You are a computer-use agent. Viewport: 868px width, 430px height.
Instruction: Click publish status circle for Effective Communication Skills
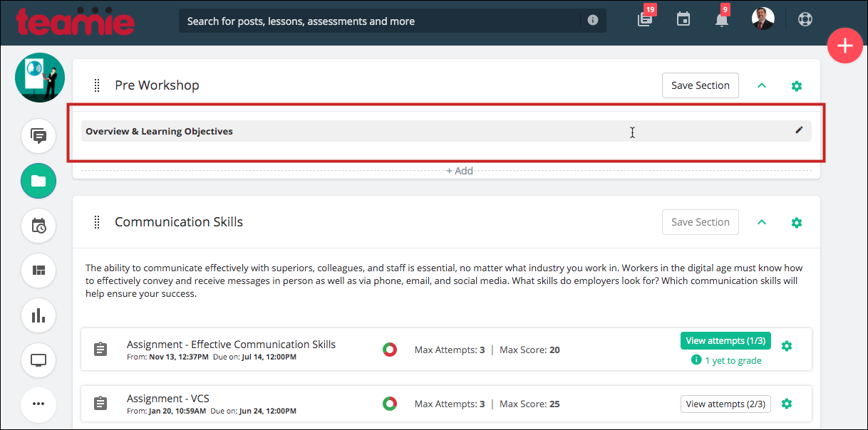tap(389, 350)
